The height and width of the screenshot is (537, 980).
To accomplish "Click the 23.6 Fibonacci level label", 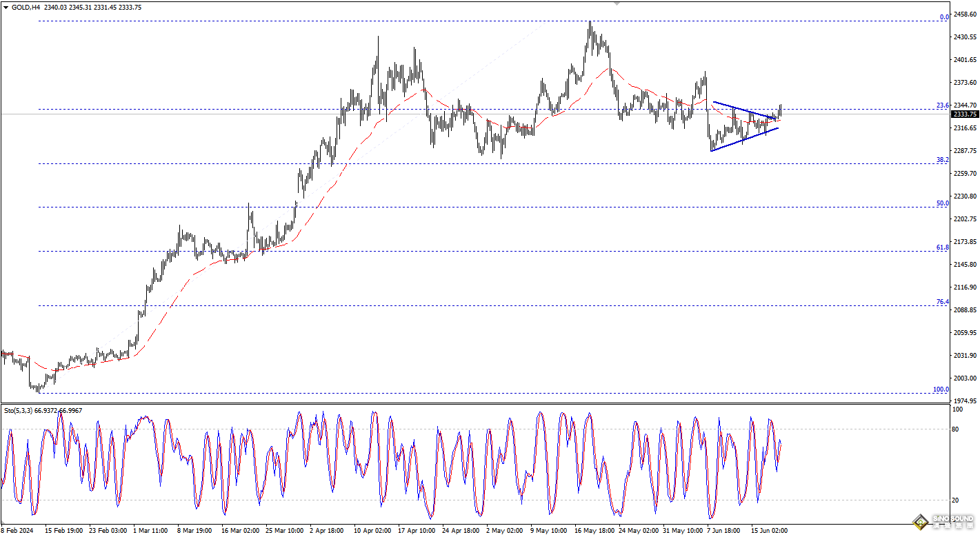I will [943, 105].
